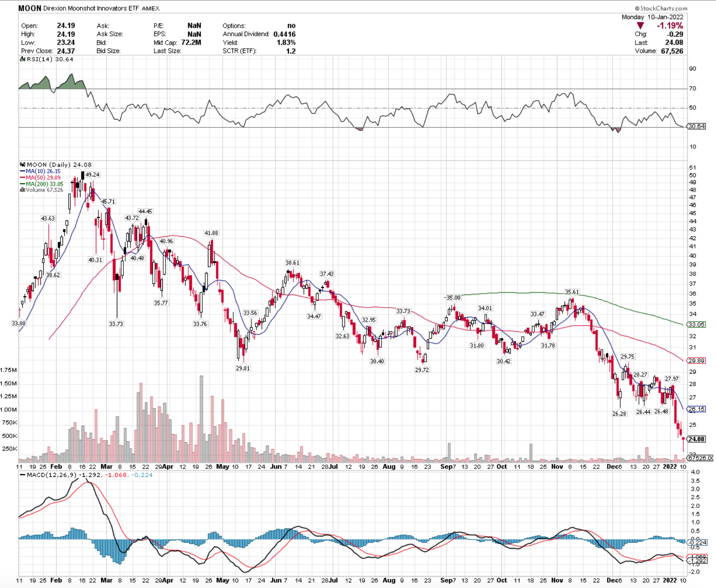Click the 26.28 December low label
This screenshot has height=588, width=716.
coord(619,413)
